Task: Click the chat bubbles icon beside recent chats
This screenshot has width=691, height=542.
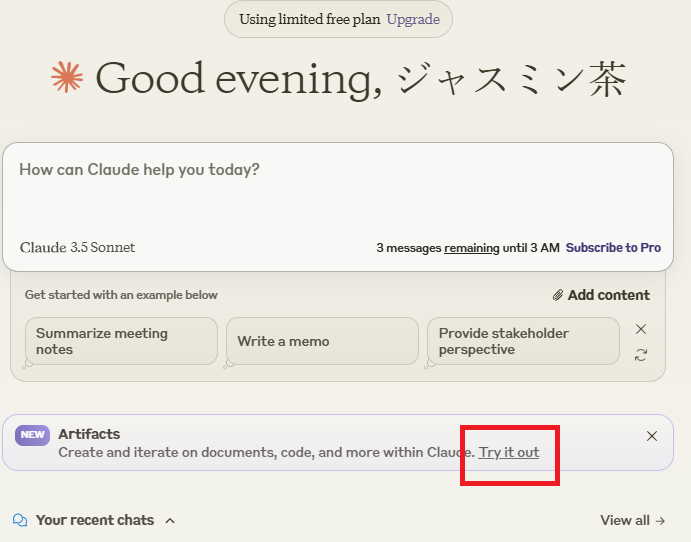Action: [x=20, y=520]
